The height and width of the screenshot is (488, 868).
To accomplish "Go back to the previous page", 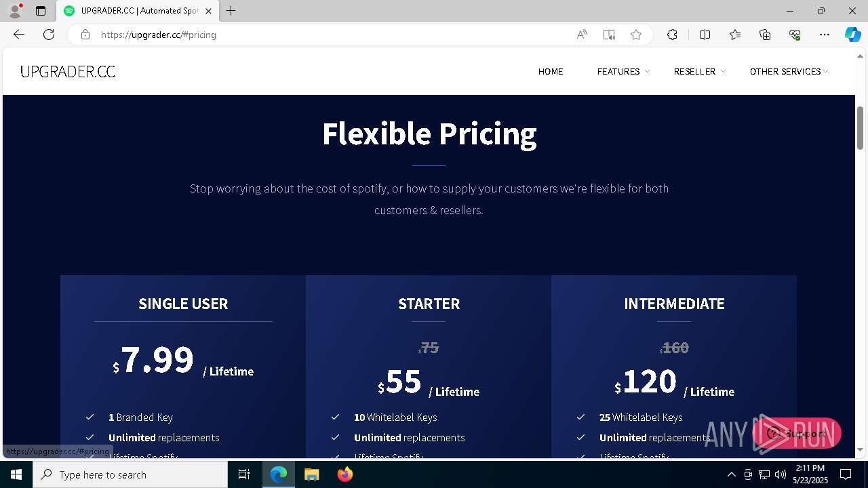I will coord(19,35).
